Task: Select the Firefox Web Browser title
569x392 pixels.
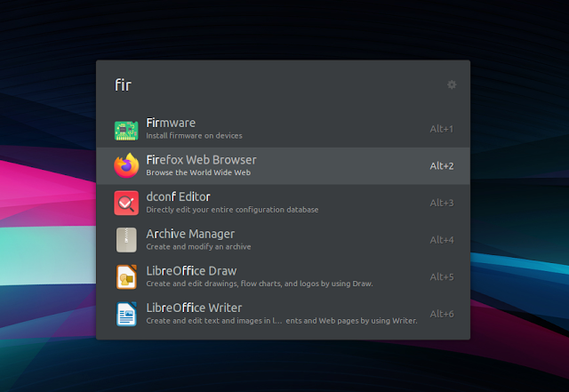Action: 202,160
